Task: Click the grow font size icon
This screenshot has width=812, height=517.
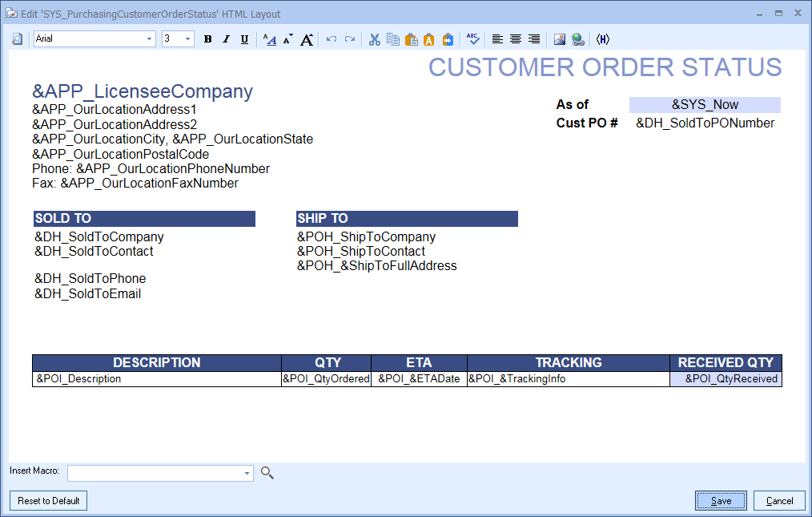Action: [x=307, y=39]
